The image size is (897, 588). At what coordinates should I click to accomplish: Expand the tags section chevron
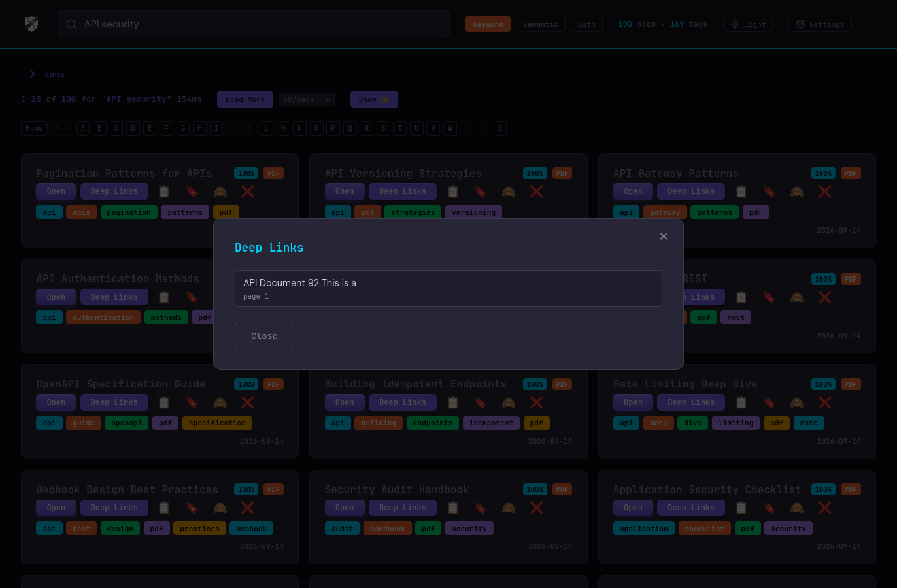click(33, 74)
